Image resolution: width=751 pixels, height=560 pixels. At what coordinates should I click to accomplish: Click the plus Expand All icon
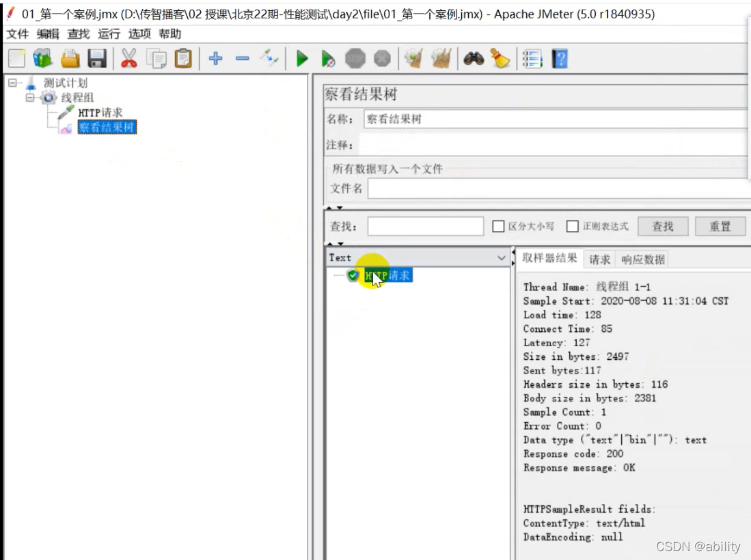pos(215,59)
